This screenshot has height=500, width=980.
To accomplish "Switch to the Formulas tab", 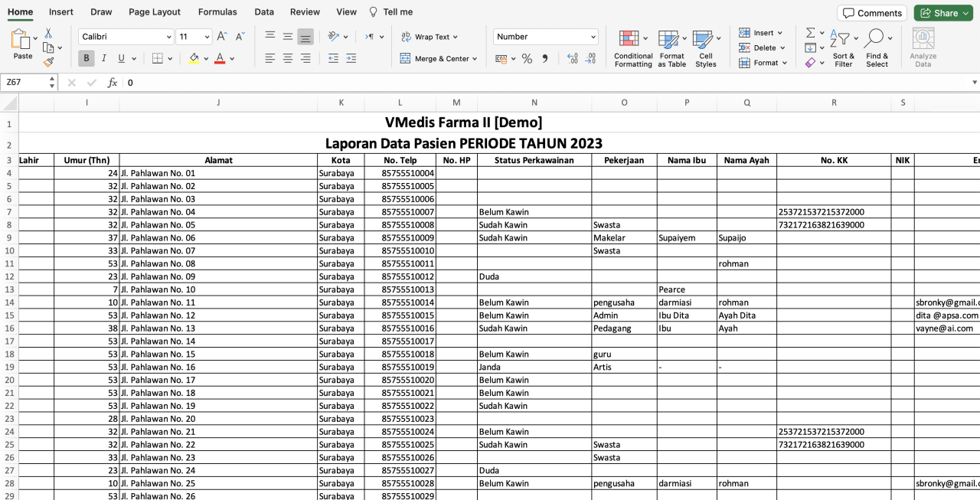I will pos(217,11).
